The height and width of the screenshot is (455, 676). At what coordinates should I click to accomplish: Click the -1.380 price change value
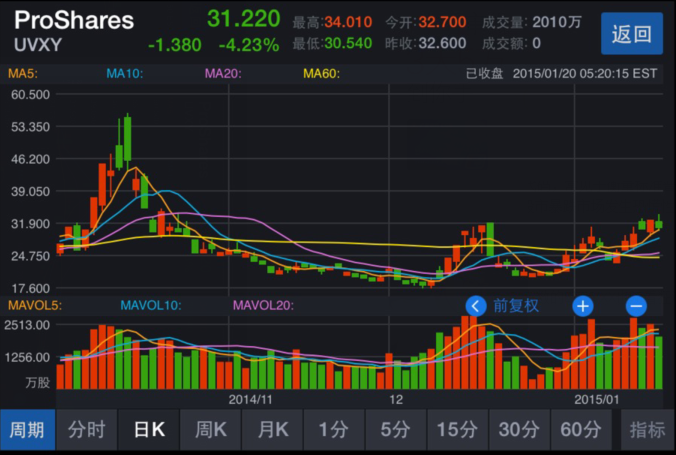[175, 45]
